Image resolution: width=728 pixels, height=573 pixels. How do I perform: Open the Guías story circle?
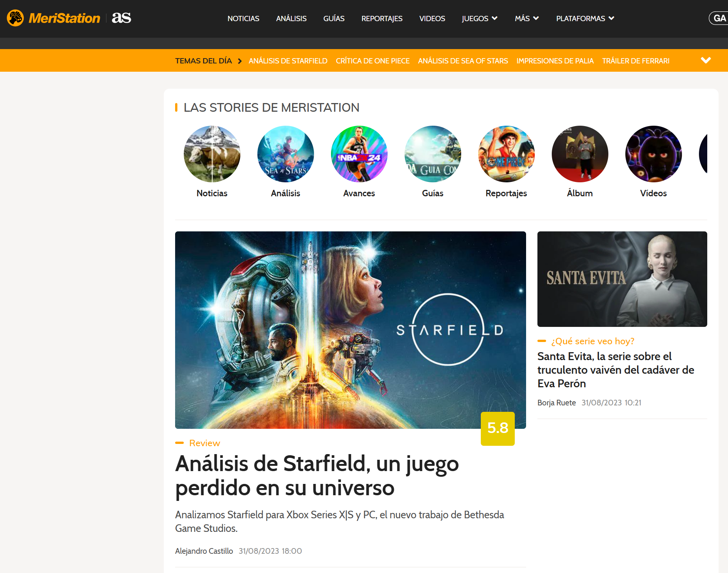[433, 154]
